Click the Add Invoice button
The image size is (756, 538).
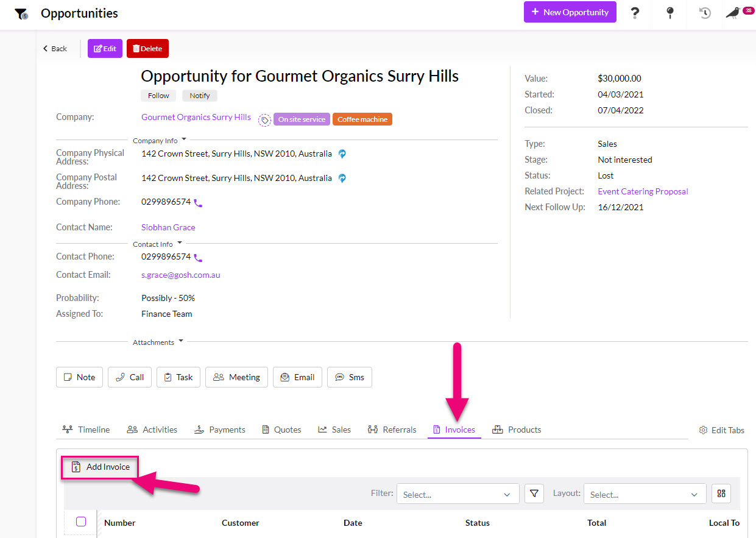[101, 467]
